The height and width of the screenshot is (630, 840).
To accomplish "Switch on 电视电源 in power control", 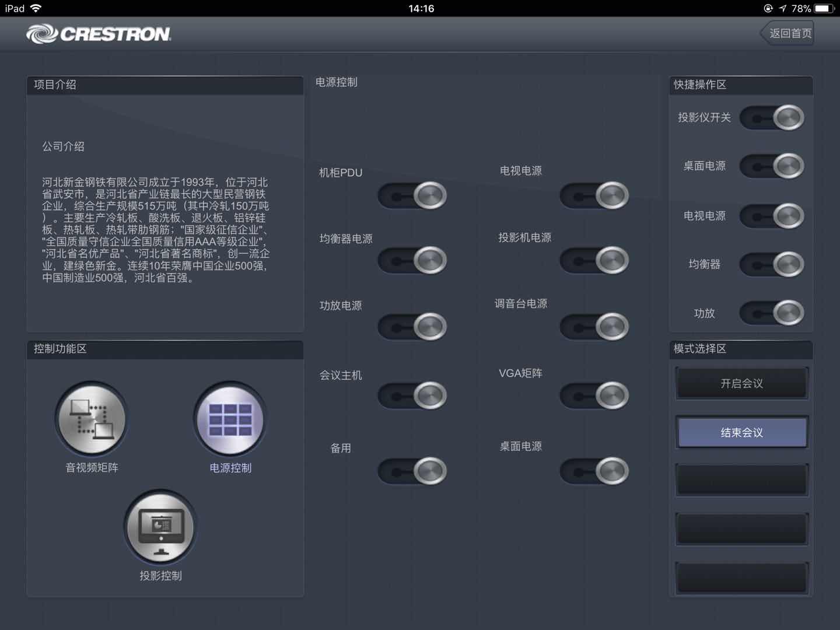I will [594, 195].
